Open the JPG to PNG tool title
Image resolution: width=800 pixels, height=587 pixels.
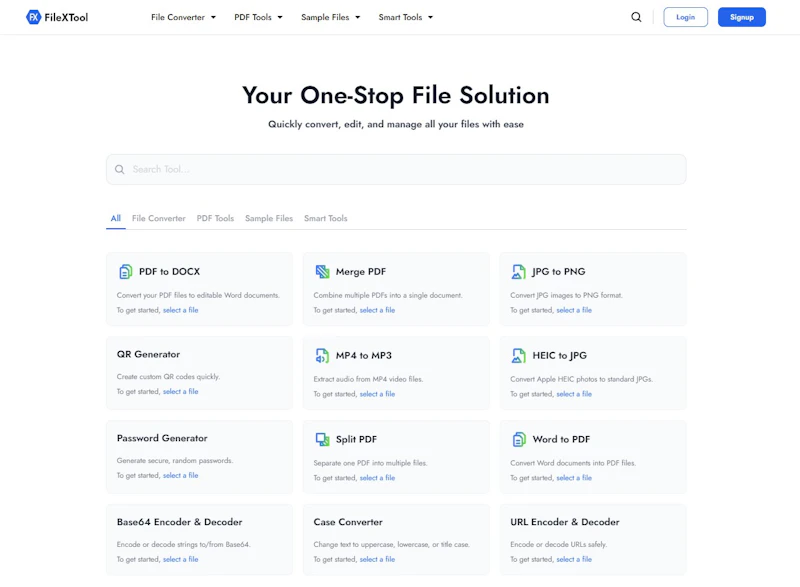(x=559, y=272)
